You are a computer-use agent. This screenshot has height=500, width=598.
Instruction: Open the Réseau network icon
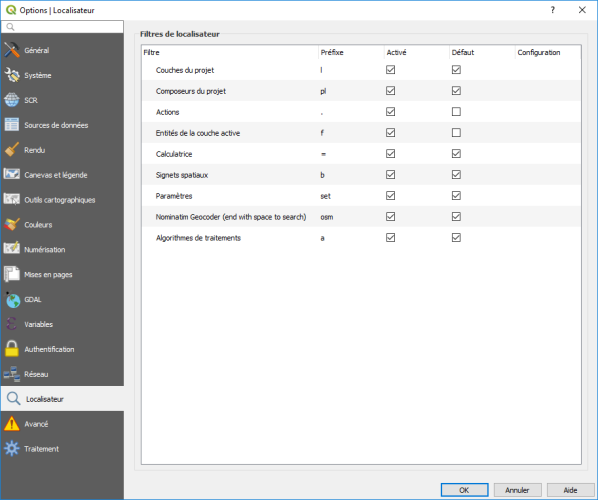(x=12, y=374)
